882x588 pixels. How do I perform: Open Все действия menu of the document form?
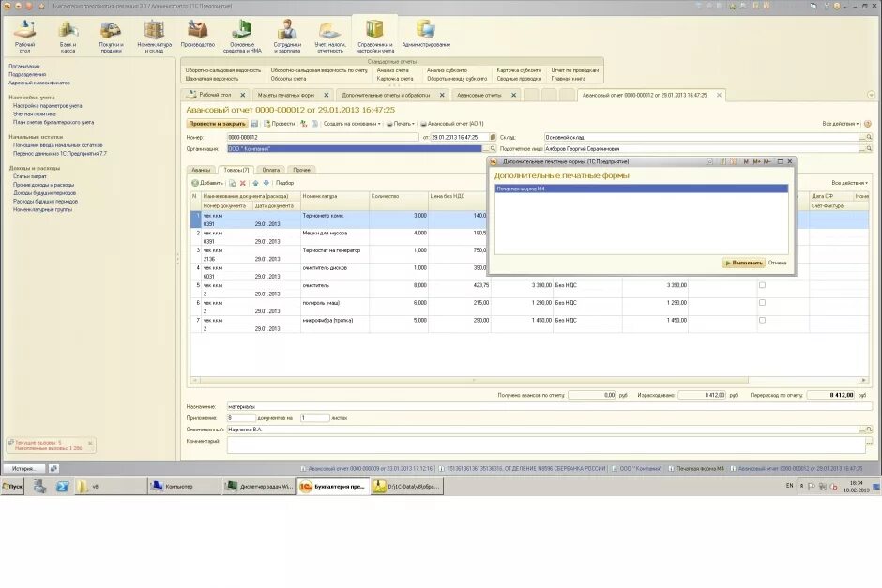pyautogui.click(x=841, y=124)
